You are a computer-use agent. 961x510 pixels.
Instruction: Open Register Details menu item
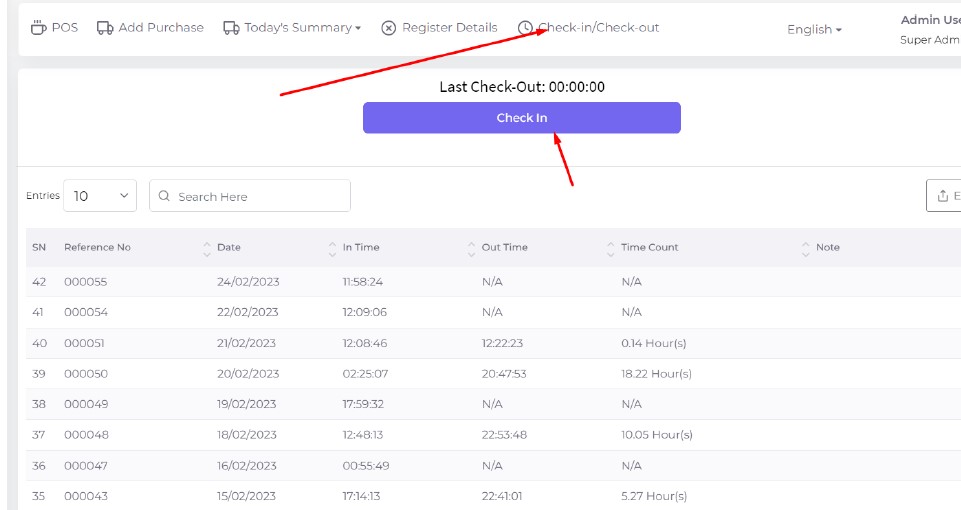click(449, 28)
